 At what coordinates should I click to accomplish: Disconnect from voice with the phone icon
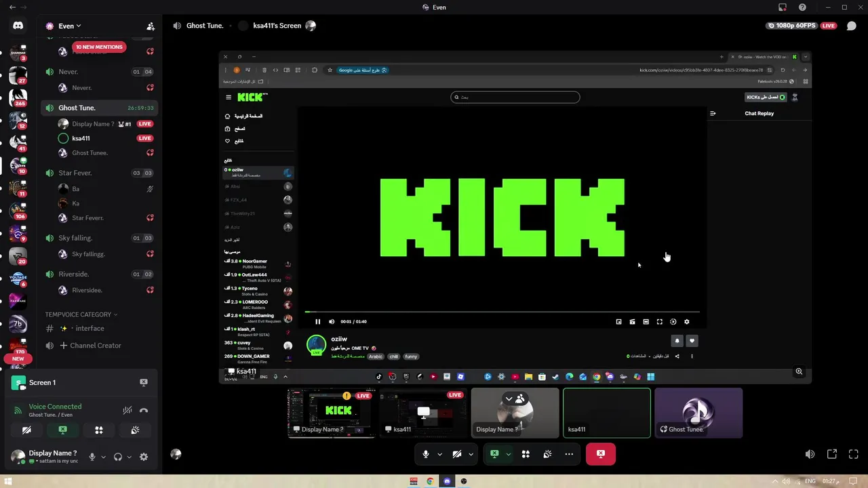tap(144, 410)
